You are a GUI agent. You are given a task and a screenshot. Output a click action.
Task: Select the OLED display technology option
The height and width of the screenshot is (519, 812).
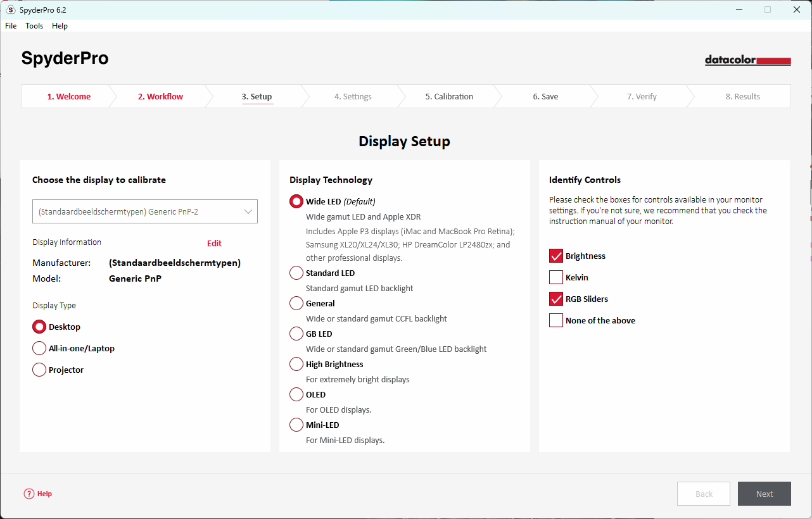point(296,394)
